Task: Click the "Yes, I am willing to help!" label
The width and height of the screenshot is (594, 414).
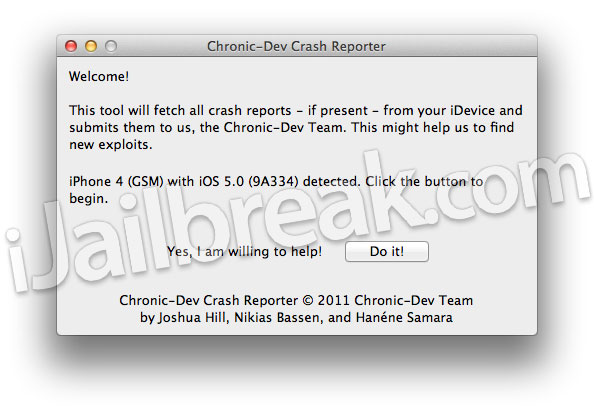Action: point(244,252)
